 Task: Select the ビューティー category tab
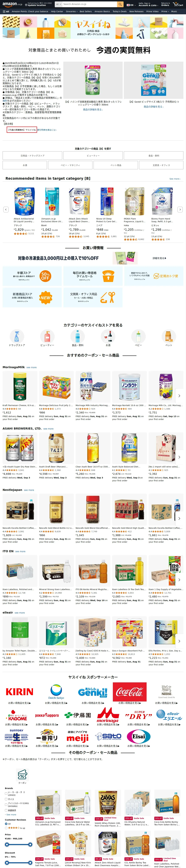(x=93, y=156)
